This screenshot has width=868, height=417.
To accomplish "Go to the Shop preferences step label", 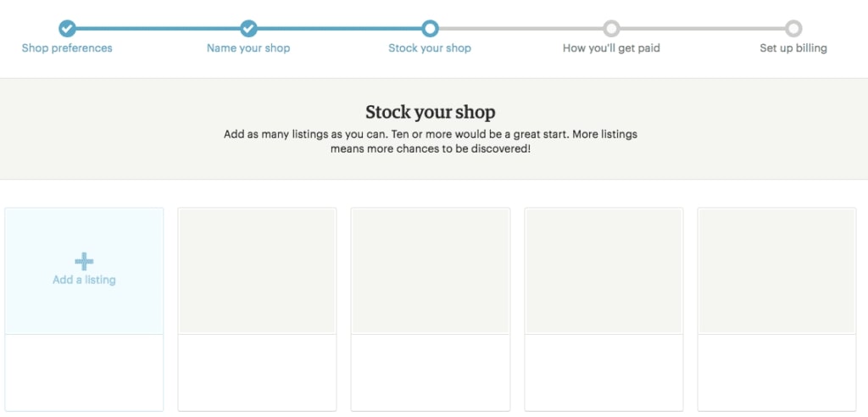I will coord(67,48).
